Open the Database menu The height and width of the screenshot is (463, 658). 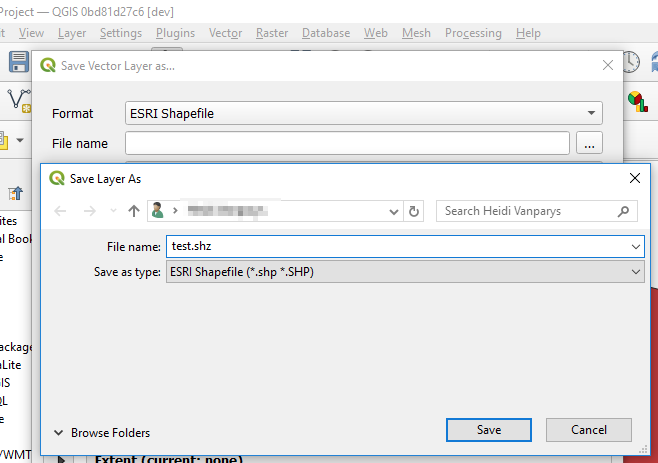pyautogui.click(x=326, y=33)
